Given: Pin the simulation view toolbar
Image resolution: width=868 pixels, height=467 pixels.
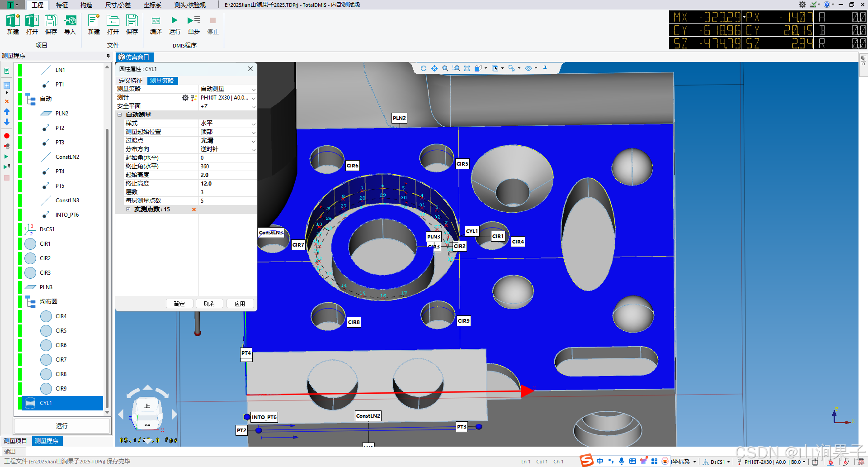Looking at the screenshot, I should pos(545,68).
